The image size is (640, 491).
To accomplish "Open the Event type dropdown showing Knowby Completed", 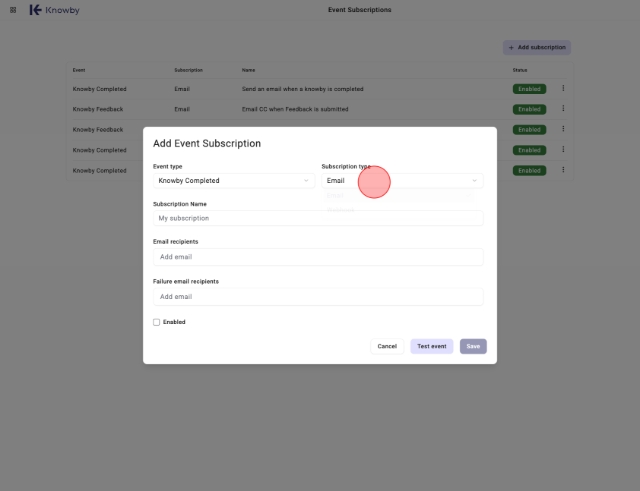I will point(234,181).
